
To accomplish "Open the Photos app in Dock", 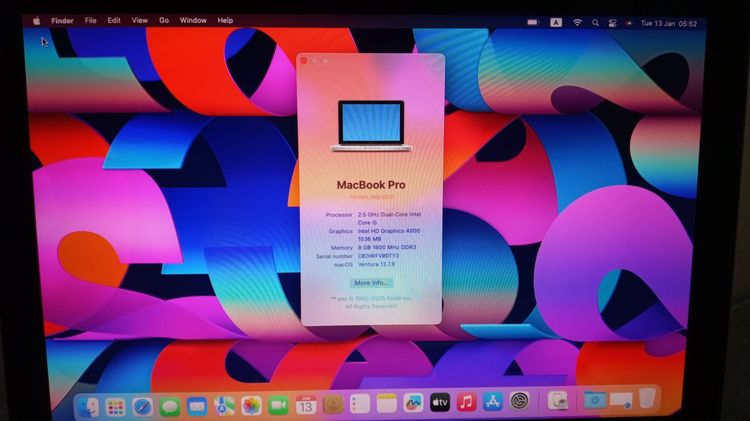I will click(251, 406).
